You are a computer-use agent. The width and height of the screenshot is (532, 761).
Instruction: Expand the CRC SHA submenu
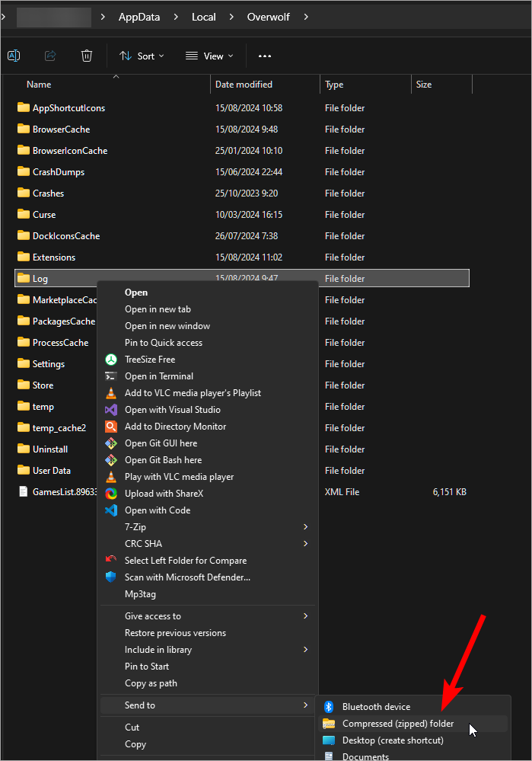(305, 544)
